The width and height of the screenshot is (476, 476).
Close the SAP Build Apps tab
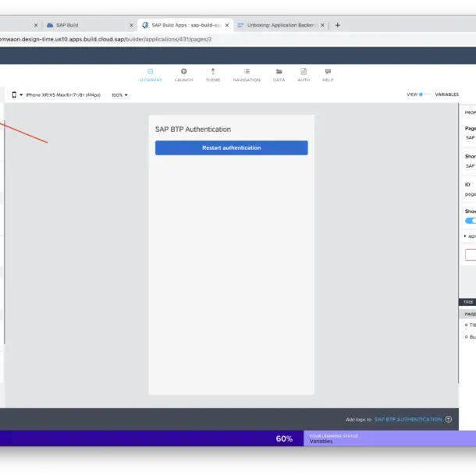(227, 25)
